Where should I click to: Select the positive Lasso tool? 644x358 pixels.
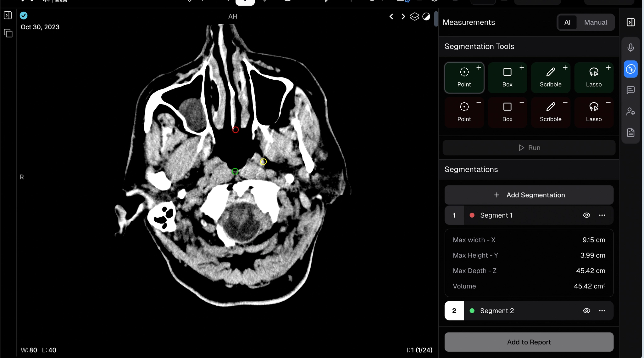click(x=594, y=78)
